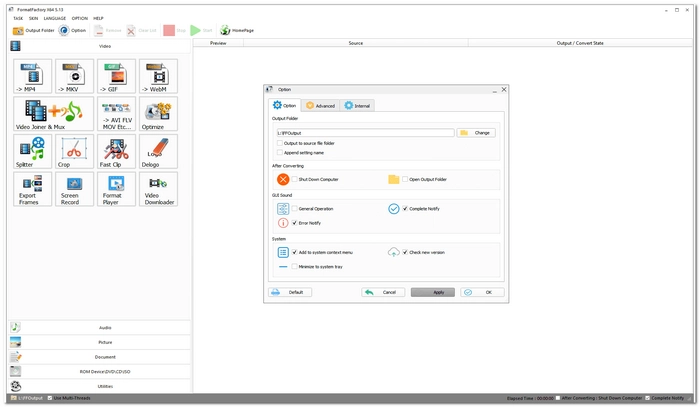
Task: Click the Default button
Action: coord(290,292)
